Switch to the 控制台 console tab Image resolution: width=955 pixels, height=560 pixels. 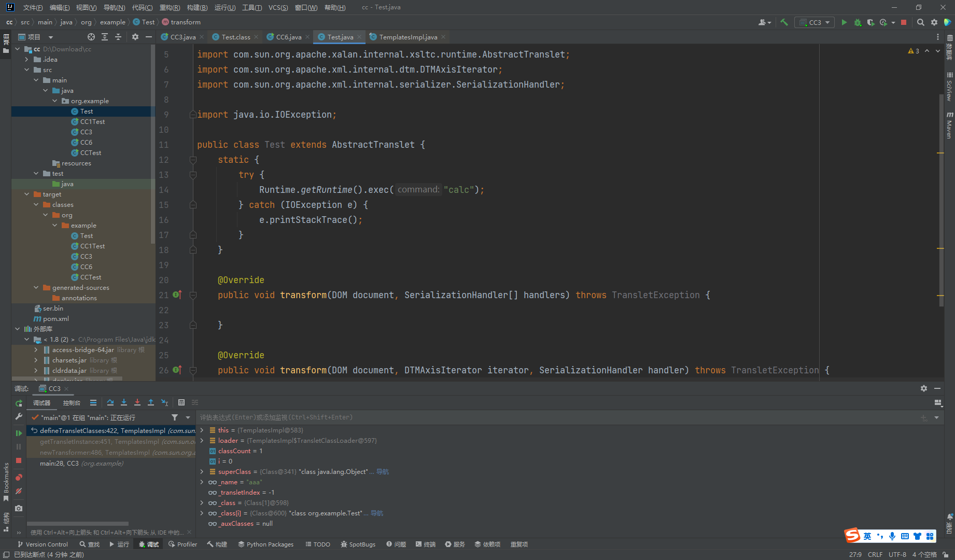click(72, 403)
